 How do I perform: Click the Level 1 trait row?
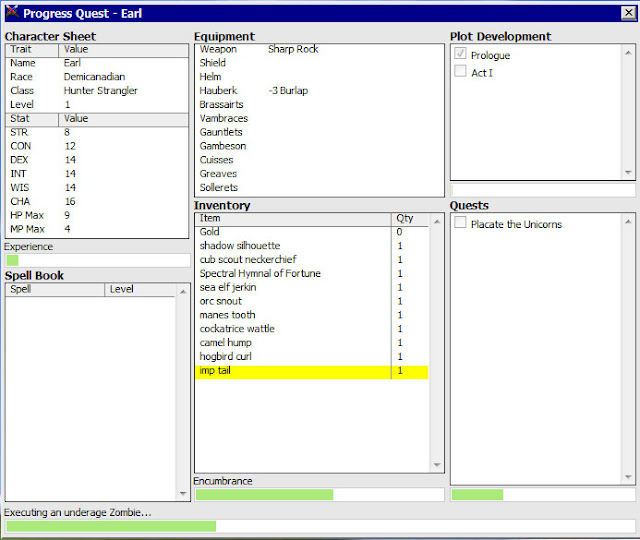(97, 105)
